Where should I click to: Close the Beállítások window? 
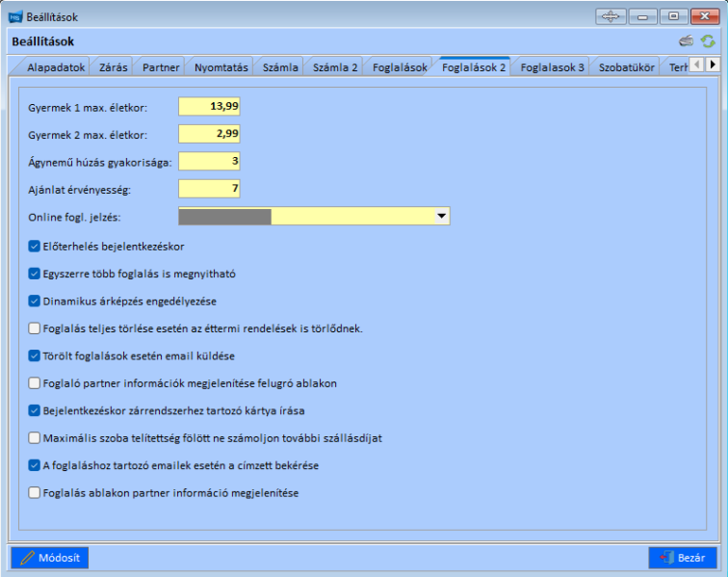pyautogui.click(x=705, y=16)
